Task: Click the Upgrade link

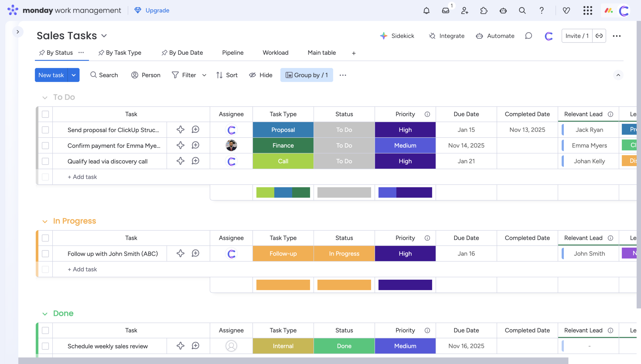Action: point(157,11)
